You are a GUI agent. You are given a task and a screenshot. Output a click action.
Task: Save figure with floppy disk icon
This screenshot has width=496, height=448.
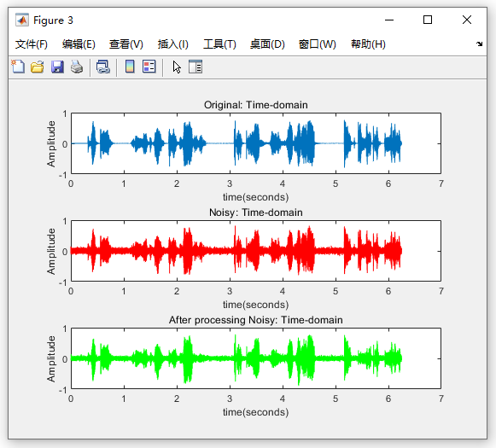click(57, 67)
